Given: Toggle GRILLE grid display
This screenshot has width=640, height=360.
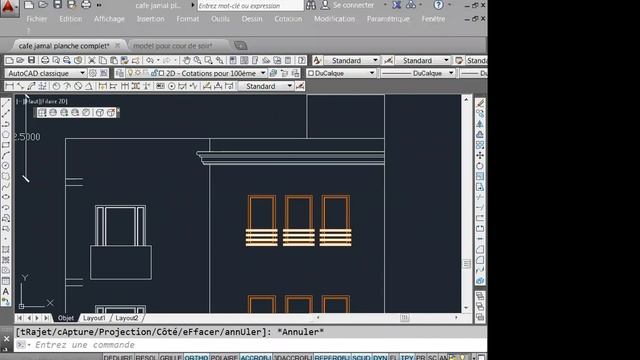Looking at the screenshot, I should point(170,357).
